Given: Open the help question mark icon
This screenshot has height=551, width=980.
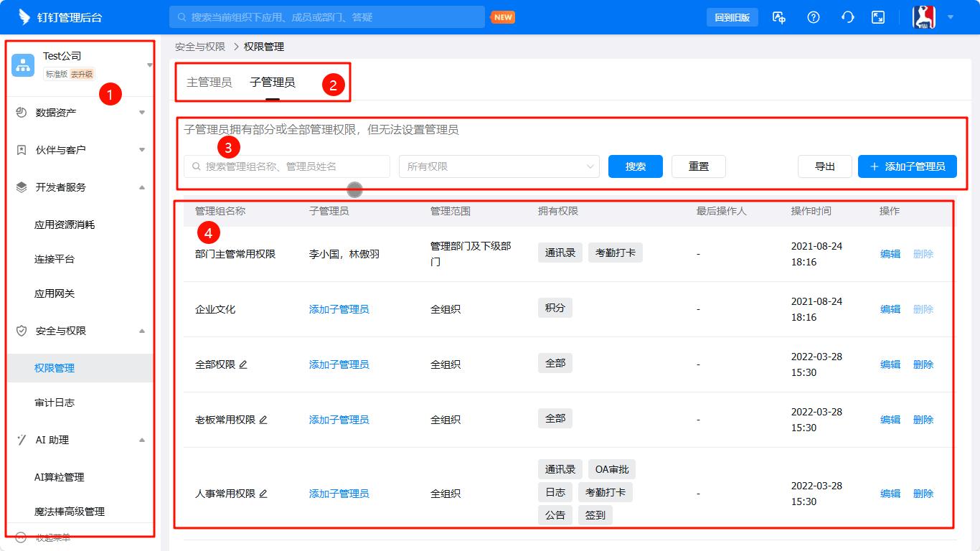Looking at the screenshot, I should [x=813, y=16].
